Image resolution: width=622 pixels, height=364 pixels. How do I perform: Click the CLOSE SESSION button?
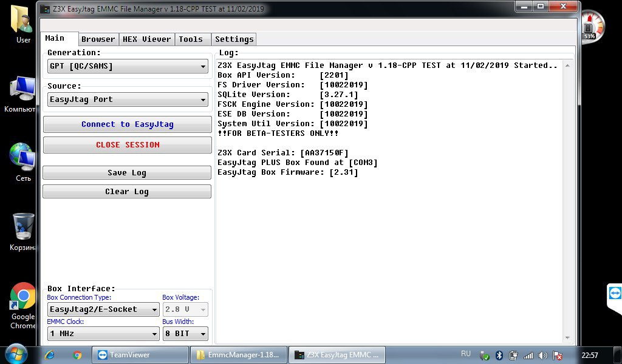[x=128, y=145]
